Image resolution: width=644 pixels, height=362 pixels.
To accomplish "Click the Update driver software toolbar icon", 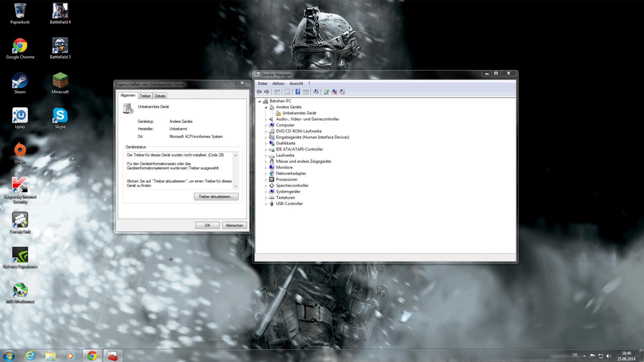I will coord(326,92).
